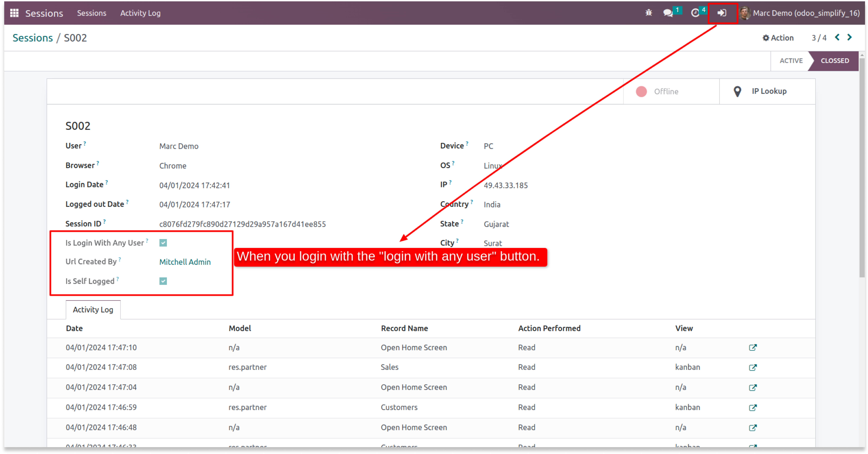The height and width of the screenshot is (454, 868).
Task: Open record link for 17:47:08 row
Action: 752,367
